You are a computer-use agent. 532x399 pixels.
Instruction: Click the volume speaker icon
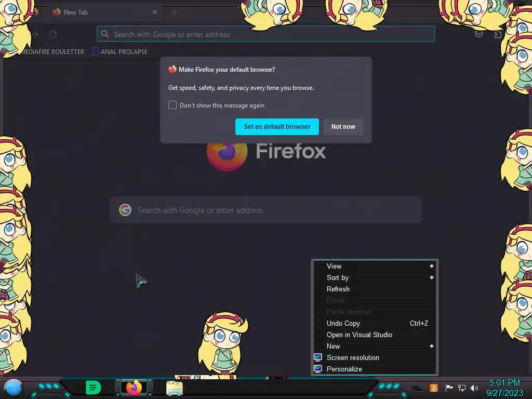pos(474,388)
